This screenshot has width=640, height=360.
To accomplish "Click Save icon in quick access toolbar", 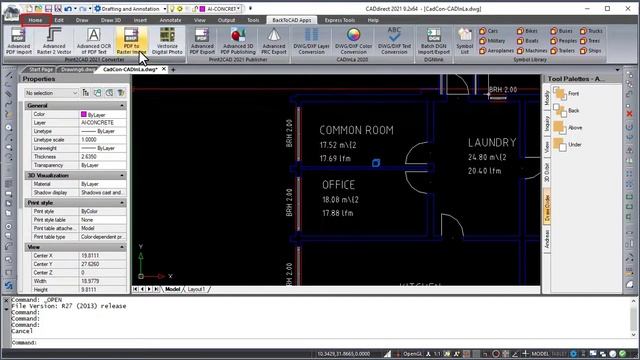I will pyautogui.click(x=48, y=9).
